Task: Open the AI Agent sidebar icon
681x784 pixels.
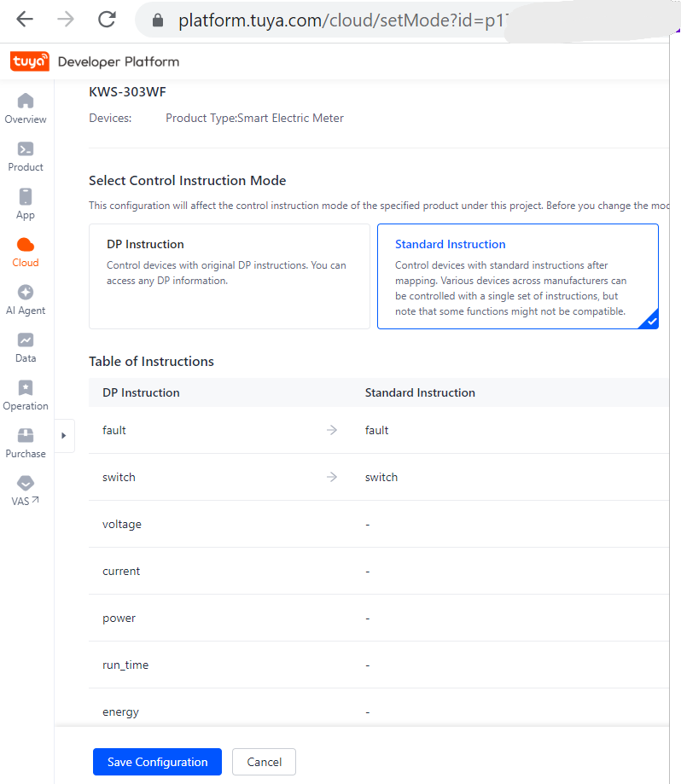Action: 26,293
